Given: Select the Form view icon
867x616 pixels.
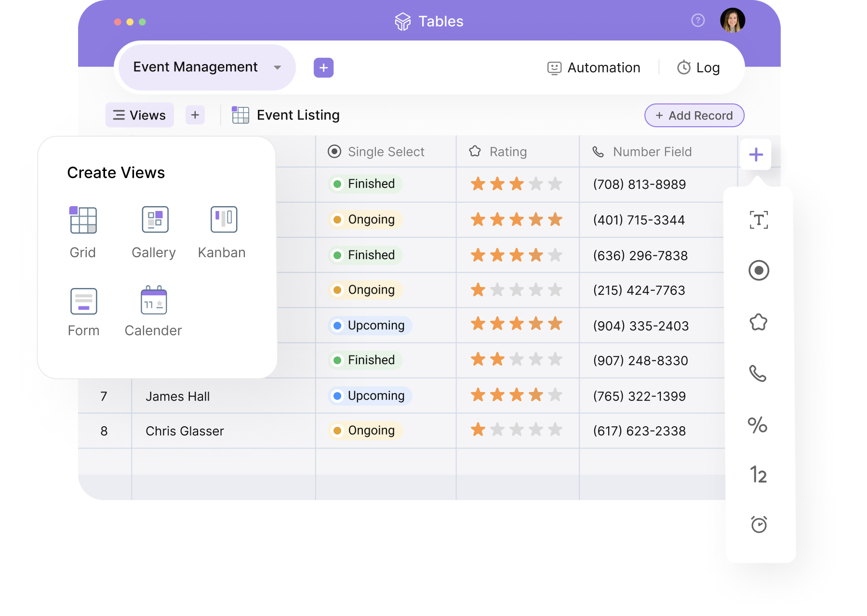Looking at the screenshot, I should 83,301.
